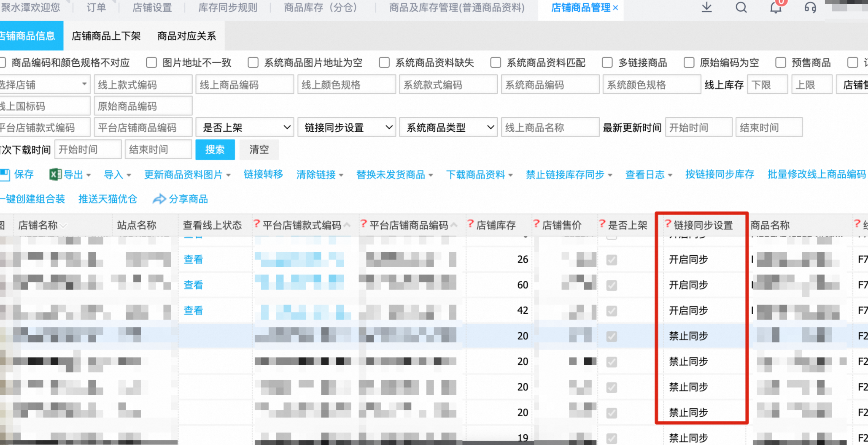868x445 pixels.
Task: Click the 分享商品 arrow icon
Action: tap(159, 199)
